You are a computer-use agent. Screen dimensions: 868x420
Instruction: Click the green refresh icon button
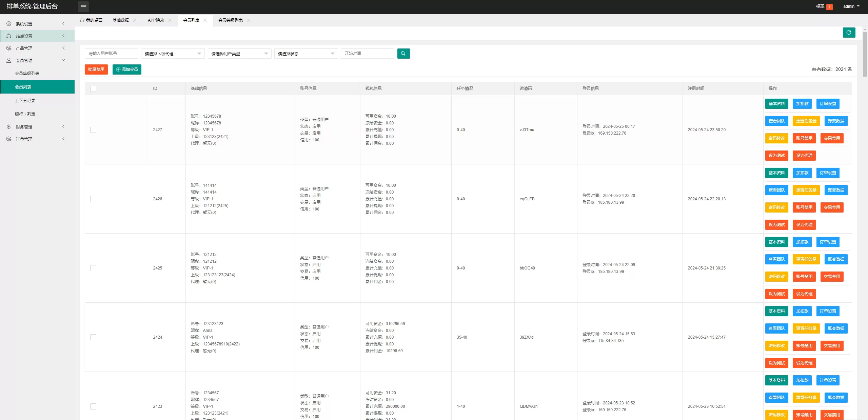tap(849, 33)
